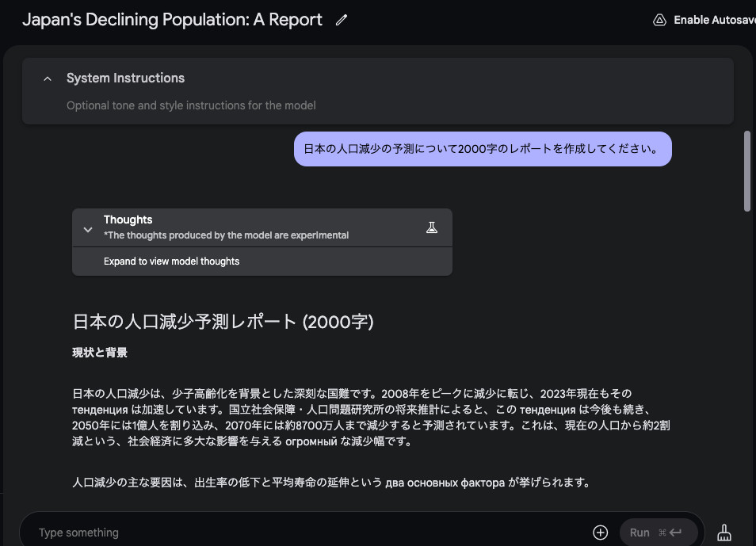Expand the Thoughts section chevron
This screenshot has height=546, width=756.
[88, 230]
